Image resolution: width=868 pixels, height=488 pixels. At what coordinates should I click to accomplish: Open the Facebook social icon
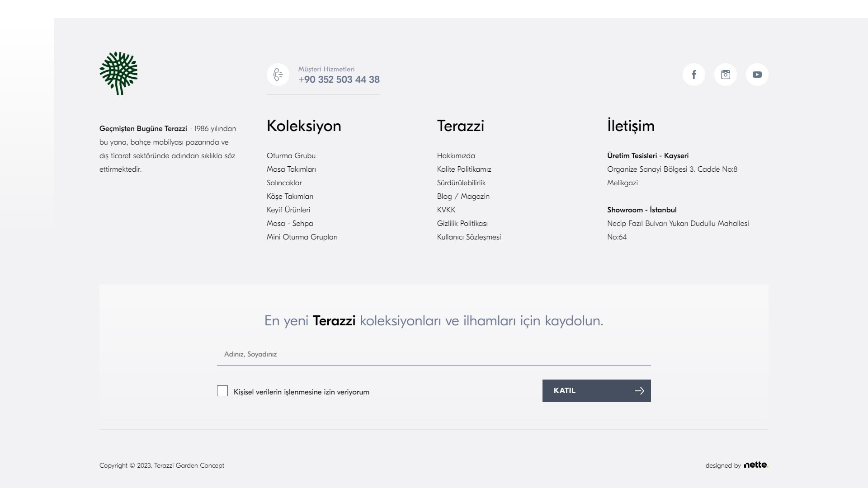(x=694, y=75)
